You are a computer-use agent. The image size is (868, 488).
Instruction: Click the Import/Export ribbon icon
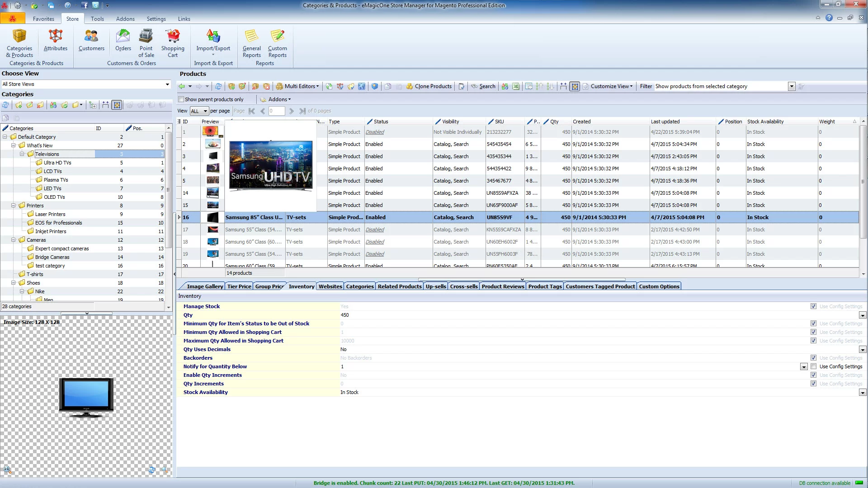[x=213, y=42]
